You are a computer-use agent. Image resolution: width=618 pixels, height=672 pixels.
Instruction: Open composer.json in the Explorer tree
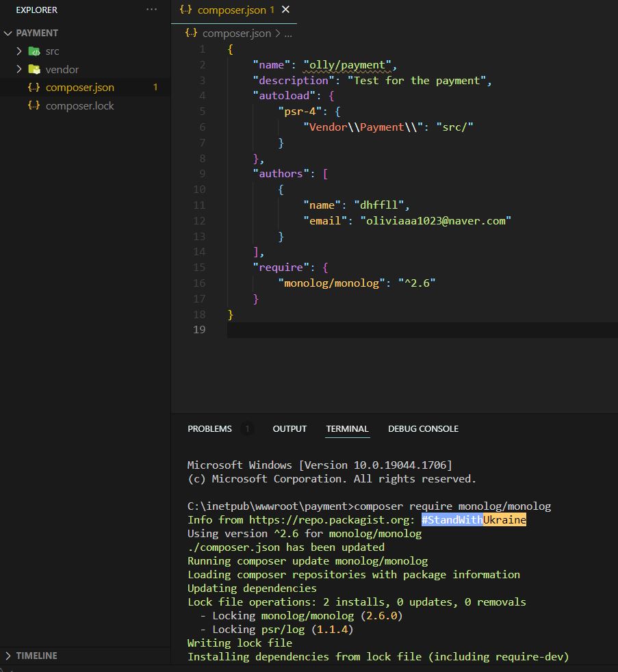86,88
